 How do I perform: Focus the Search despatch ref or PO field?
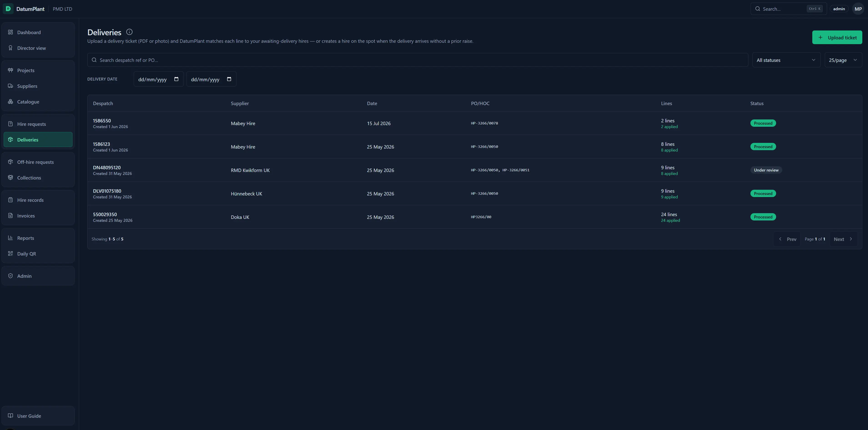pos(418,60)
